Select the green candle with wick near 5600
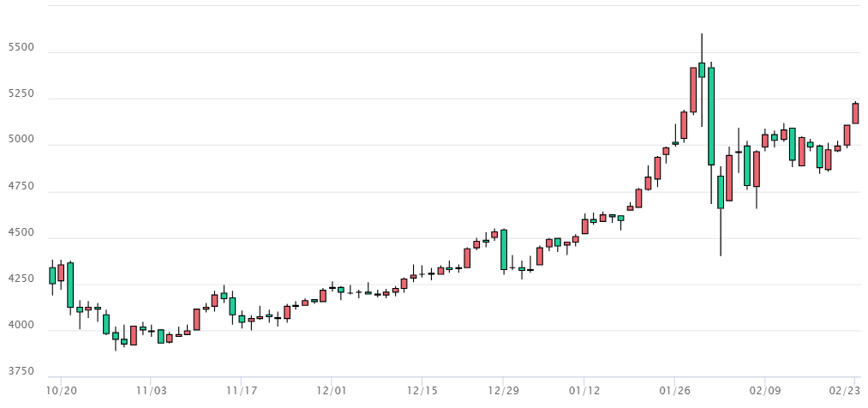 (702, 69)
